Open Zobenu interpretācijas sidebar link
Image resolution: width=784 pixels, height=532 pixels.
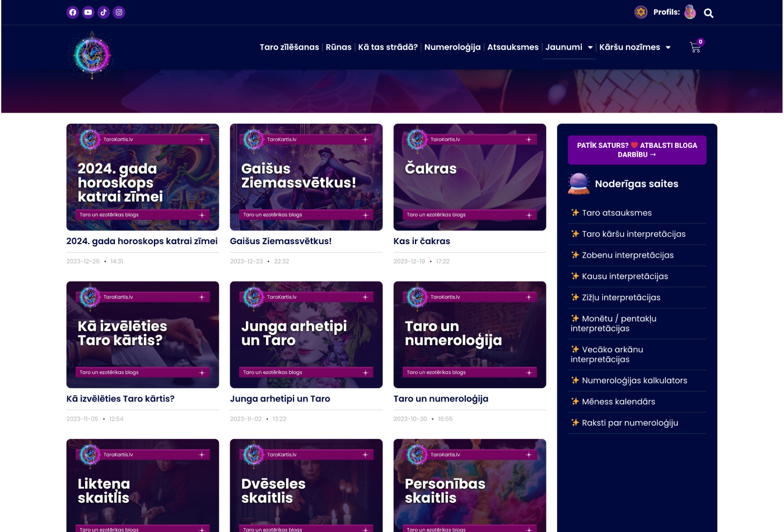coord(627,255)
